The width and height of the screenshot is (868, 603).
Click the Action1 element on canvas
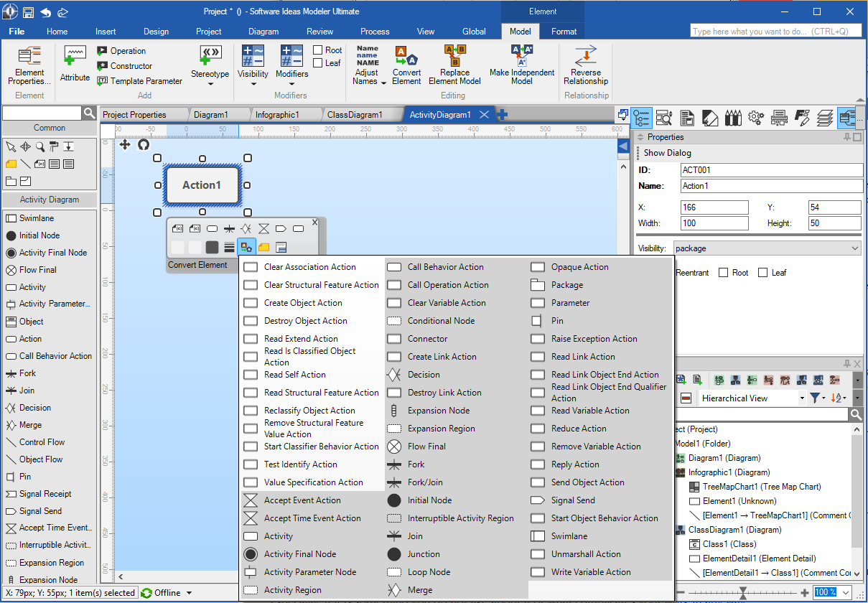click(202, 184)
